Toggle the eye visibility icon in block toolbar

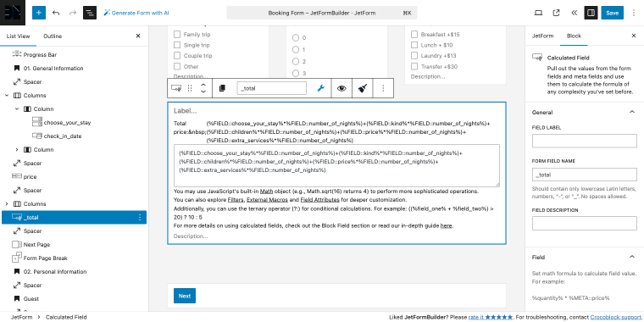click(341, 88)
